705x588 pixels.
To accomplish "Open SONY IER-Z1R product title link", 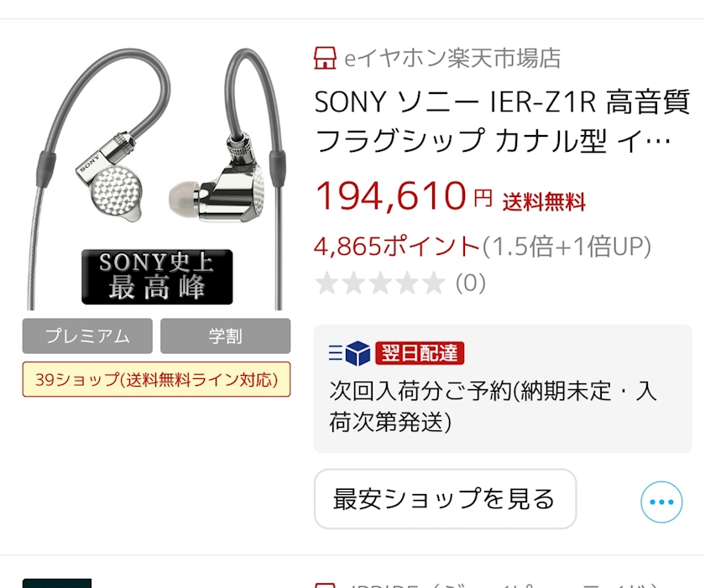I will pos(502,122).
